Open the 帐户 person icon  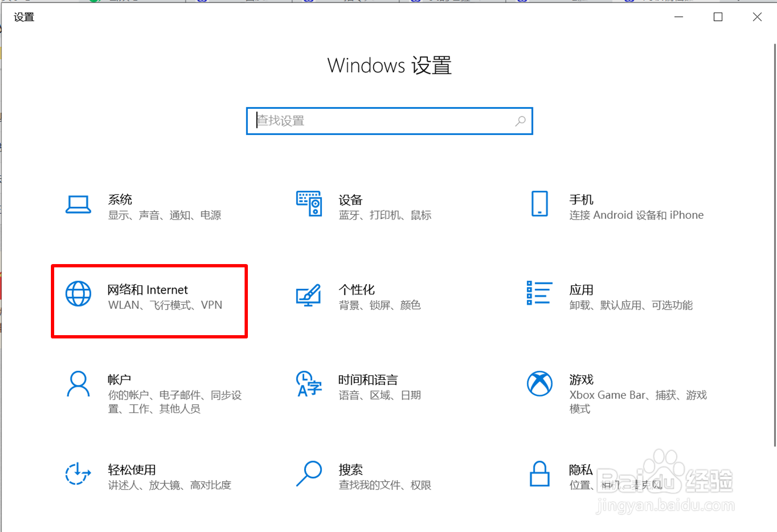click(x=78, y=384)
